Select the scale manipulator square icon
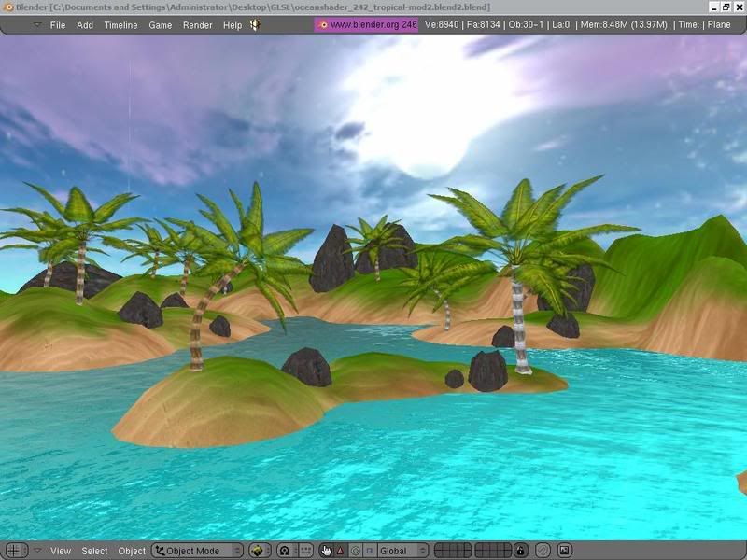This screenshot has width=747, height=560. pos(369,551)
